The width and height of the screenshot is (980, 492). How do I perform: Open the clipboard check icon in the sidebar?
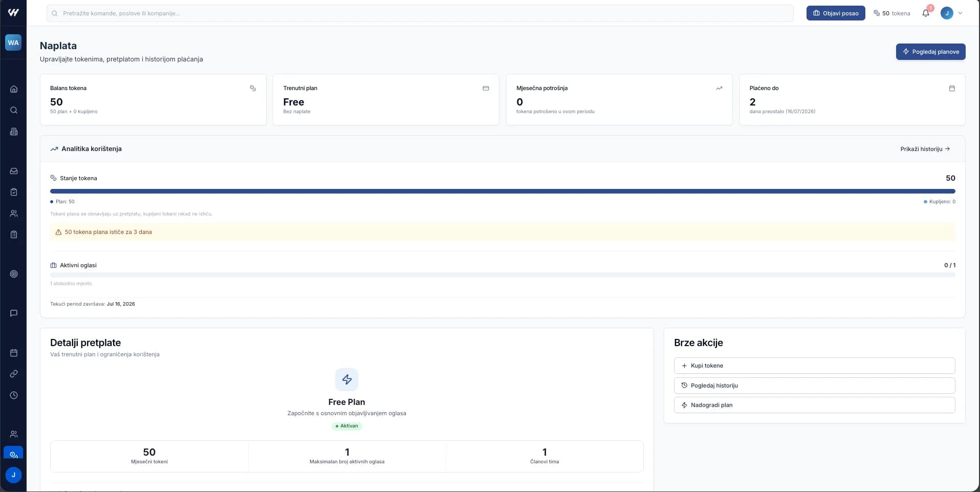click(x=14, y=192)
